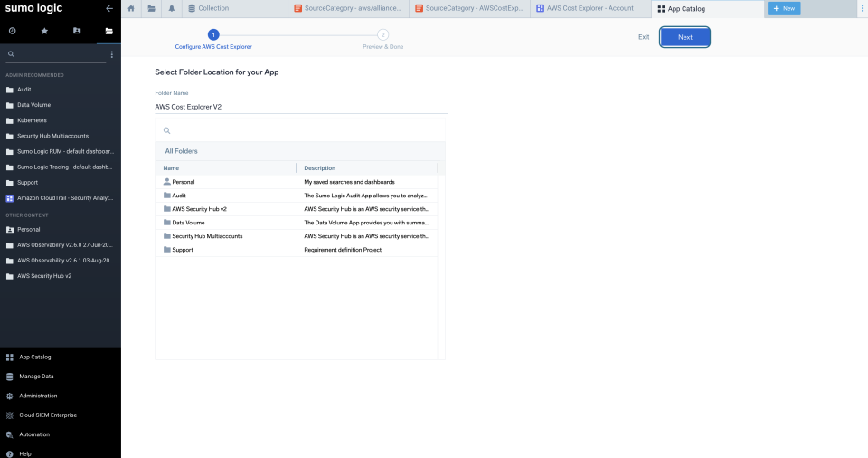Open the top-right kebab menu
This screenshot has width=868, height=458.
[x=862, y=8]
